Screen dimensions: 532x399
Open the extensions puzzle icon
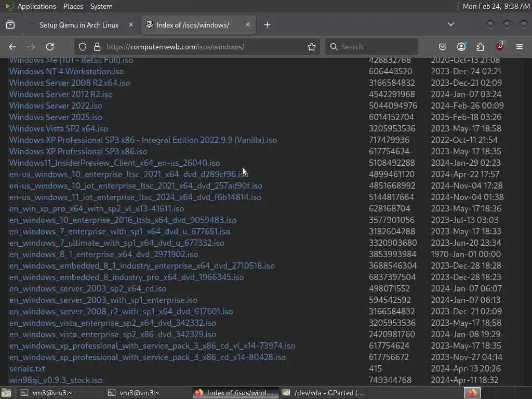click(x=481, y=47)
